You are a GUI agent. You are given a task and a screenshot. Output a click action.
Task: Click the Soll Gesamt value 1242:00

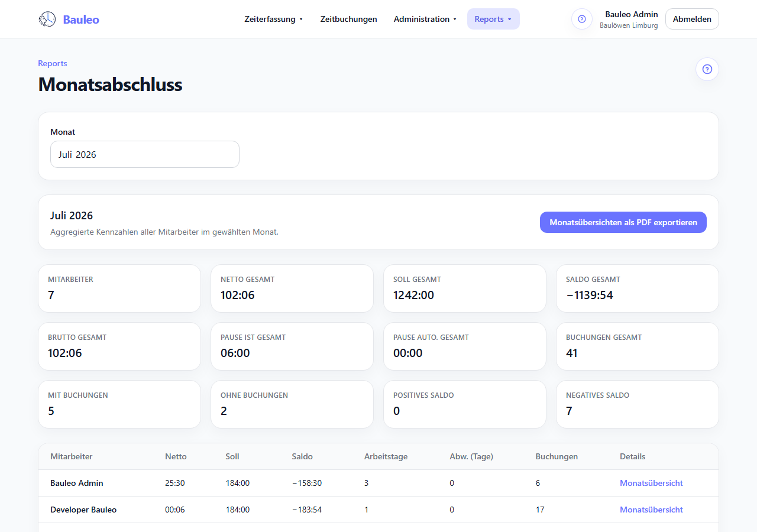[413, 295]
